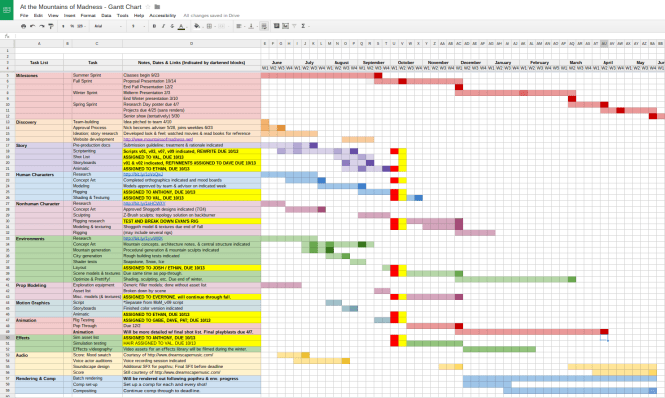
Task: Open the Nonhuman Character Research link
Action: [x=144, y=204]
